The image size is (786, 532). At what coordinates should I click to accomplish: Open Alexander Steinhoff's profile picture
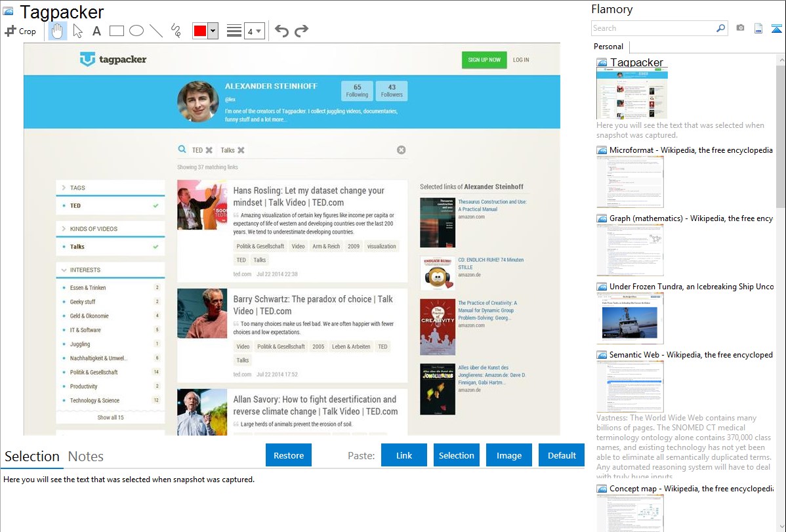(198, 101)
